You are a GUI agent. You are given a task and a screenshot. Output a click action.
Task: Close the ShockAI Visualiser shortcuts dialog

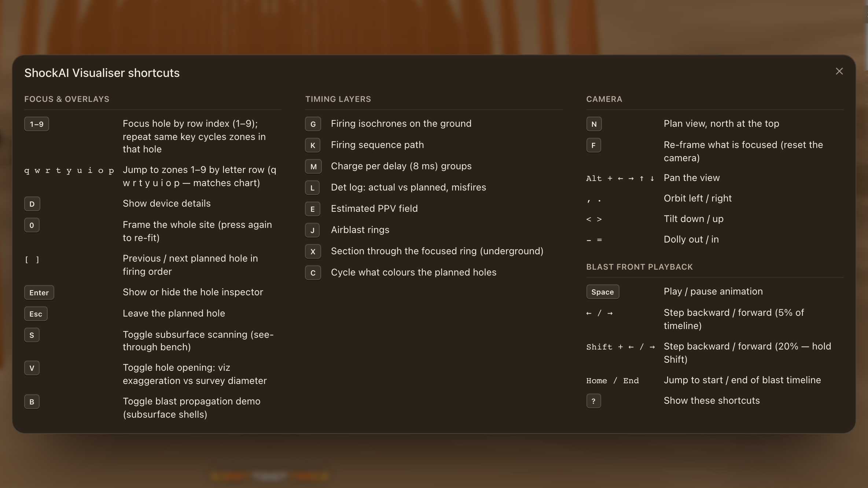pos(839,71)
